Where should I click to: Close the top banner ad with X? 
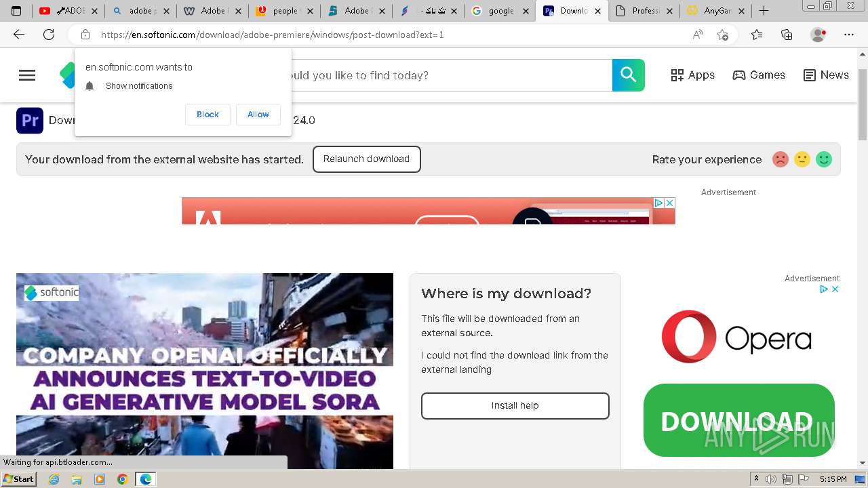click(669, 203)
